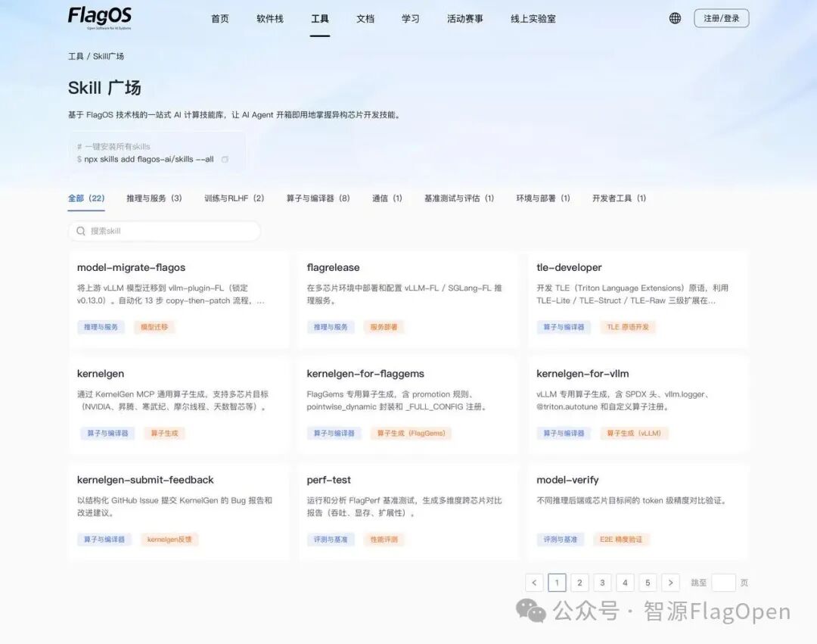Viewport: 817px width, 644px height.
Task: Open the 文档 nav item
Action: coord(365,19)
